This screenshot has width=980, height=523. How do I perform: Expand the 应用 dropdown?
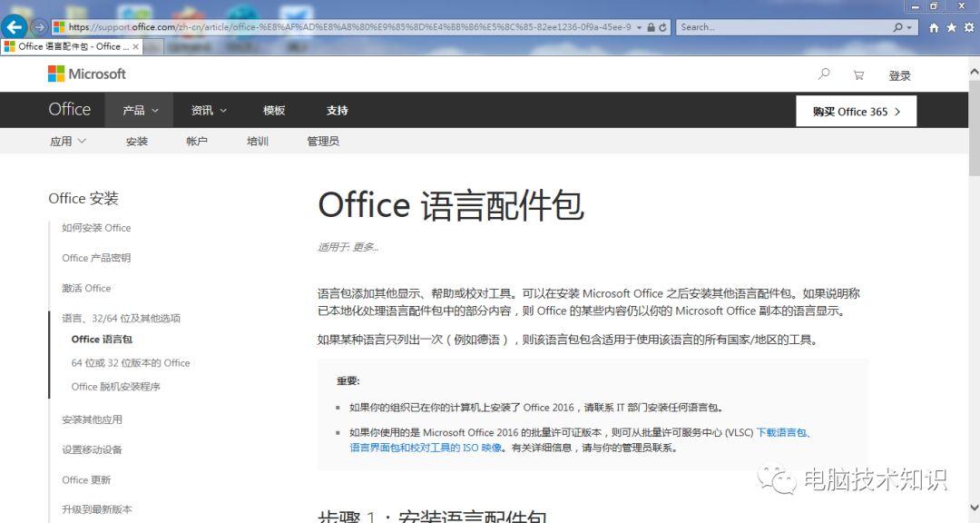click(67, 142)
